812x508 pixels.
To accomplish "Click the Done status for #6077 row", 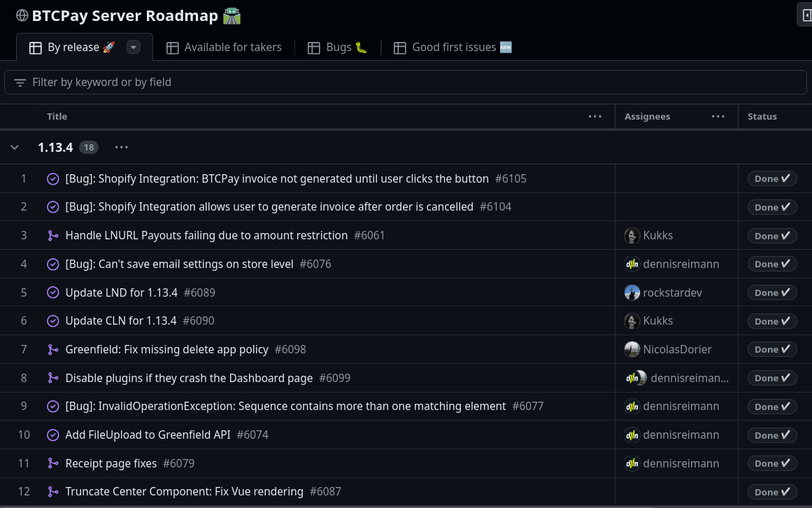I will click(x=771, y=407).
